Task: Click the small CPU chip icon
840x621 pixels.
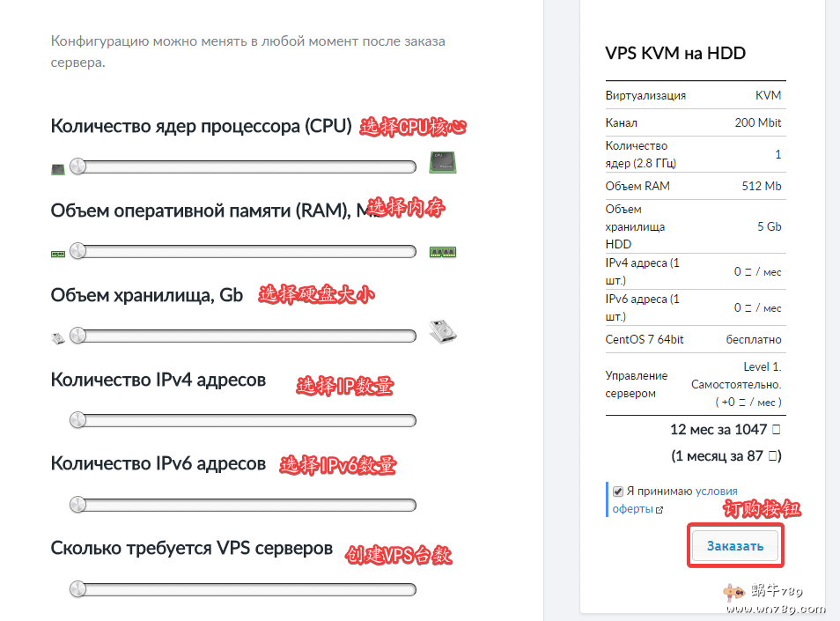Action: 58,167
